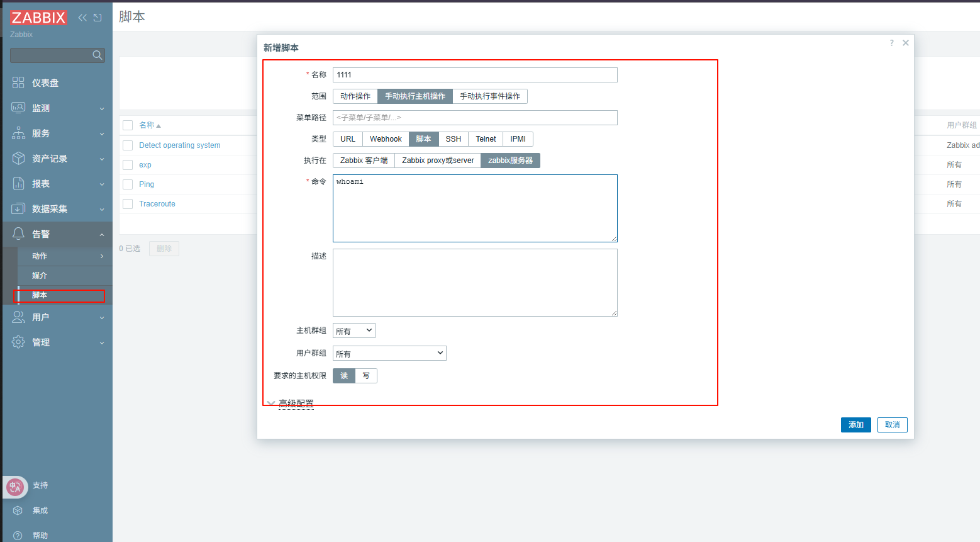Screen dimensions: 980x542
Task: Open the 仪表盘 dashboard icon
Action: pyautogui.click(x=18, y=83)
